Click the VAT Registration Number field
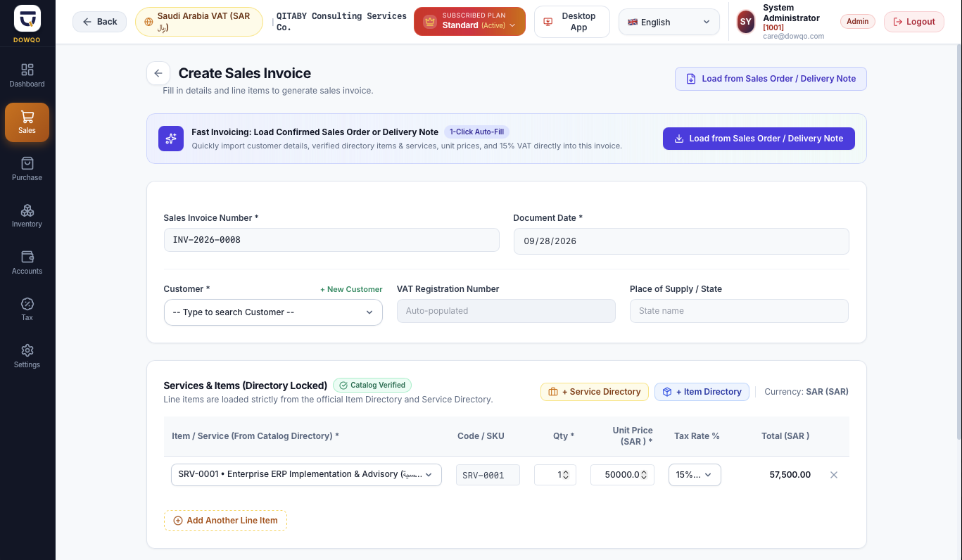The height and width of the screenshot is (560, 962). click(x=506, y=311)
